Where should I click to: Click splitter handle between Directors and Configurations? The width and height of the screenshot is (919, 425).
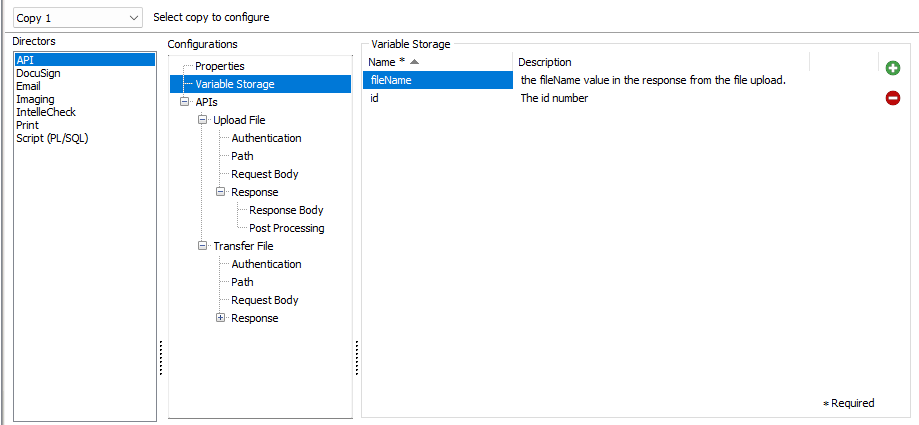(x=161, y=358)
